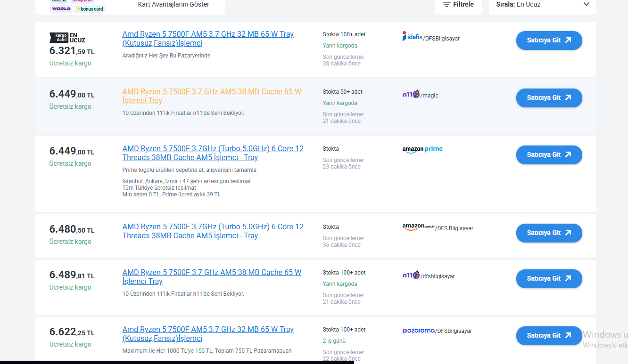The image size is (628, 364).
Task: Click 'İstanbul, Ankara, İzmir +47 şehir' delivery text
Action: click(187, 181)
